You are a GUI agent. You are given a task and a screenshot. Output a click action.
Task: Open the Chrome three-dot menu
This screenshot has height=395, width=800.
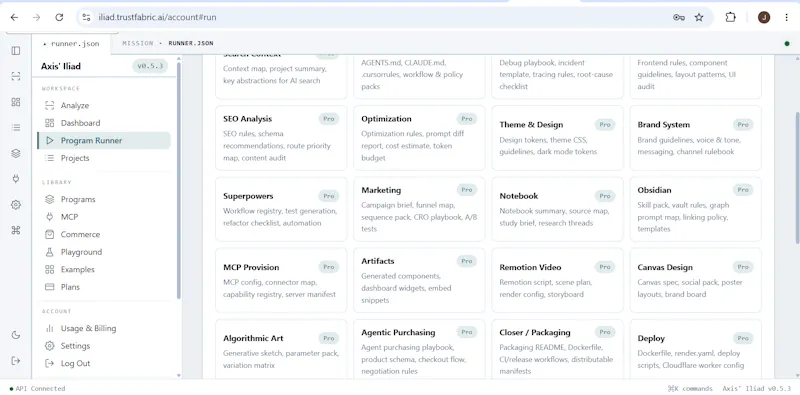coord(786,17)
